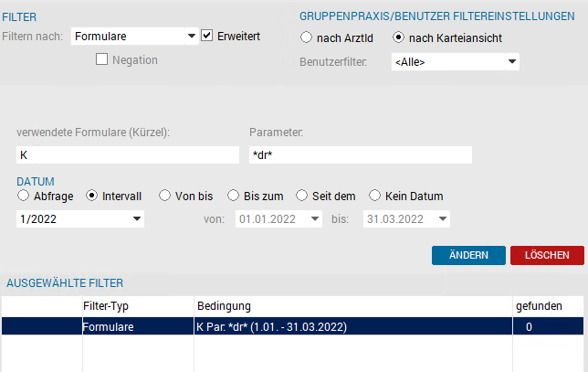Click the red LÖSCHEN button
This screenshot has width=588, height=372.
[547, 255]
